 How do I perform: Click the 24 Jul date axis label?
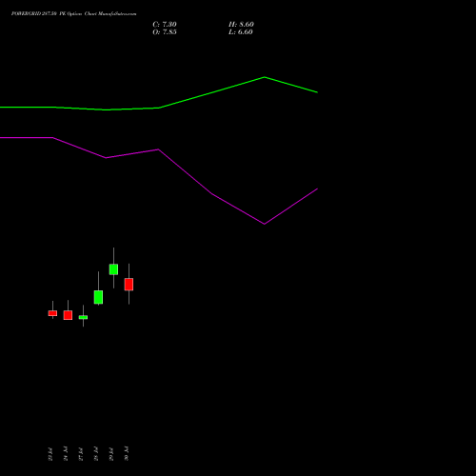[x=66, y=454]
